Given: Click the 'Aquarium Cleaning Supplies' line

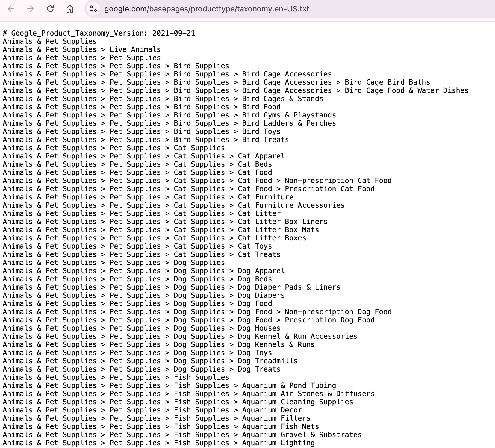Looking at the screenshot, I should click(178, 402).
